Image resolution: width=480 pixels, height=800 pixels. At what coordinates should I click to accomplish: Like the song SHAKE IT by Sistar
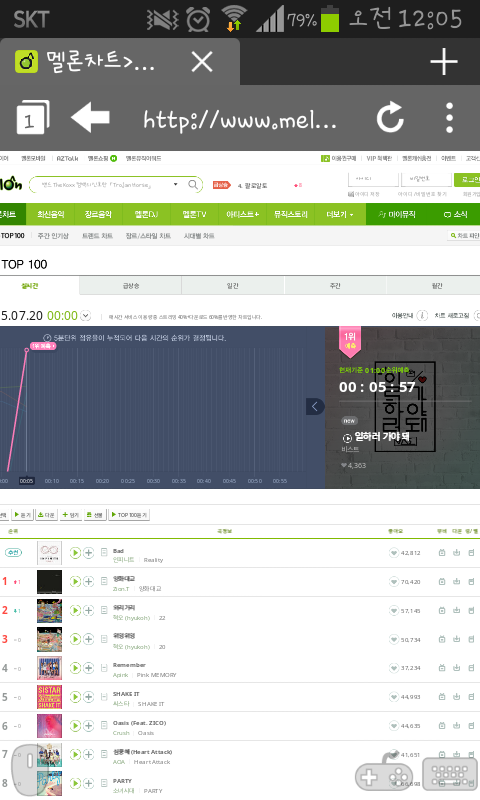394,697
